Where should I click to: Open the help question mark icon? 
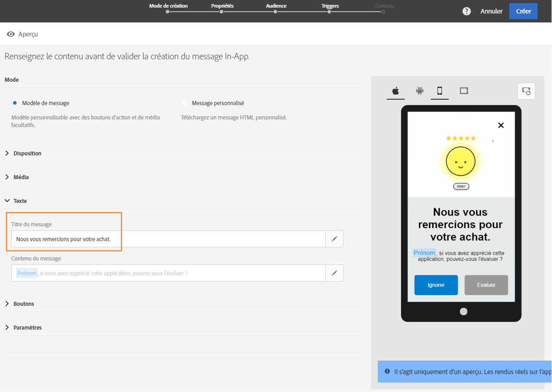click(467, 11)
